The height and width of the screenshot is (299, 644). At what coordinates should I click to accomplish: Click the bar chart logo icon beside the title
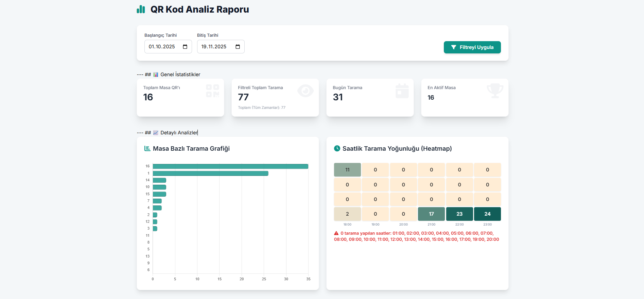tap(141, 10)
